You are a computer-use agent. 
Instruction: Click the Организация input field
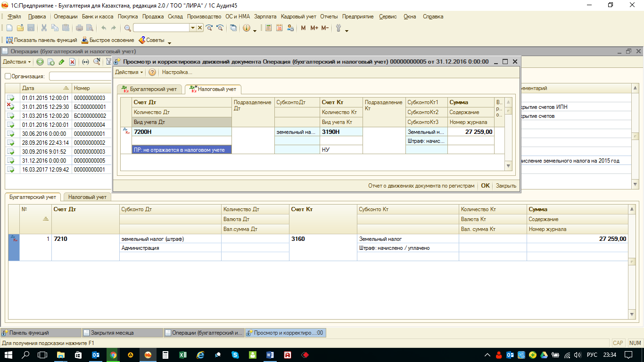coord(80,76)
